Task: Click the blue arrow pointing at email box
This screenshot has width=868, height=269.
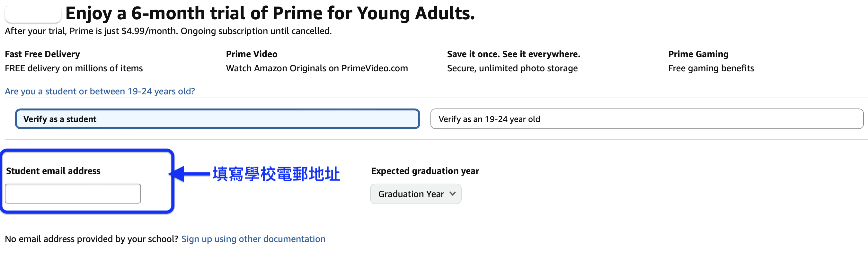Action: (x=189, y=174)
